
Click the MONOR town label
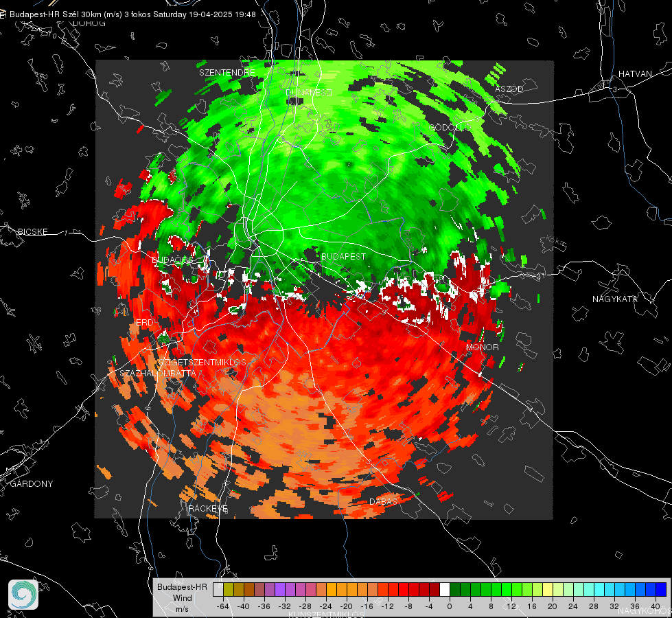[482, 347]
